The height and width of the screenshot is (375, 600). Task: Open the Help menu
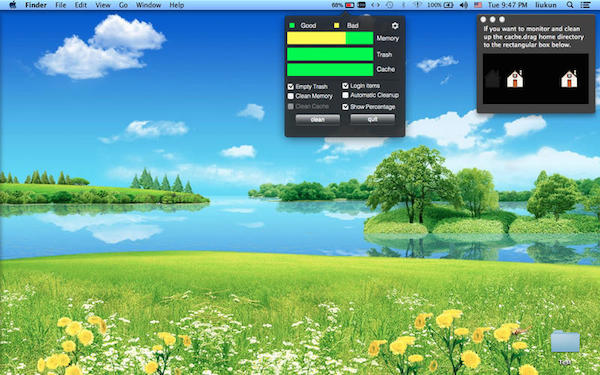[x=176, y=5]
